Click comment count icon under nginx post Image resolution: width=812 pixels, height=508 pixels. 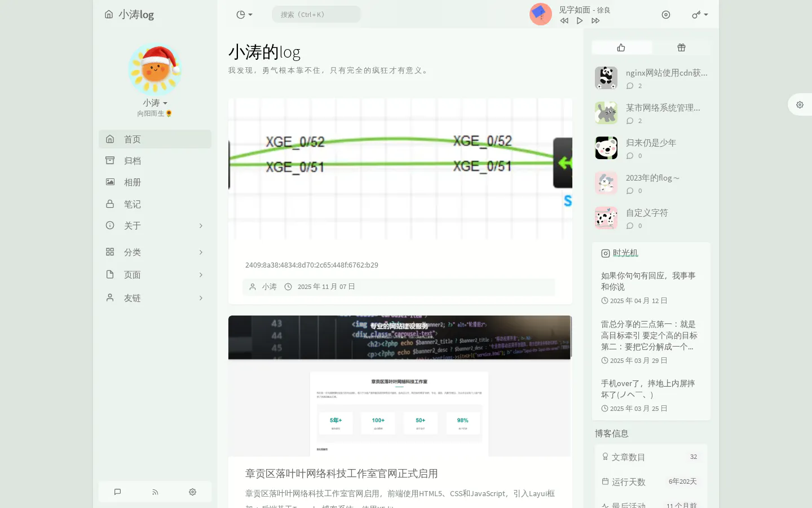[x=630, y=86]
